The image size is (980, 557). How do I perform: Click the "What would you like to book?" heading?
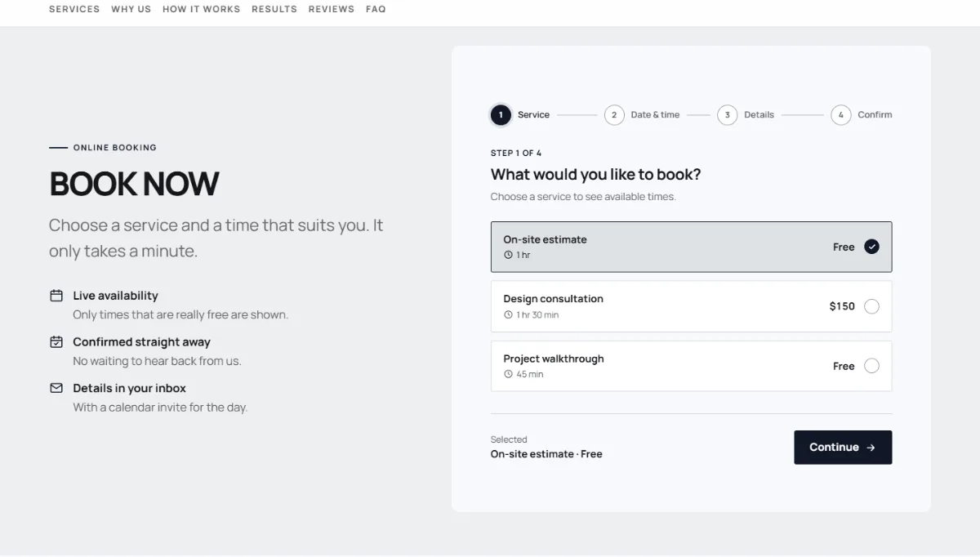(595, 174)
